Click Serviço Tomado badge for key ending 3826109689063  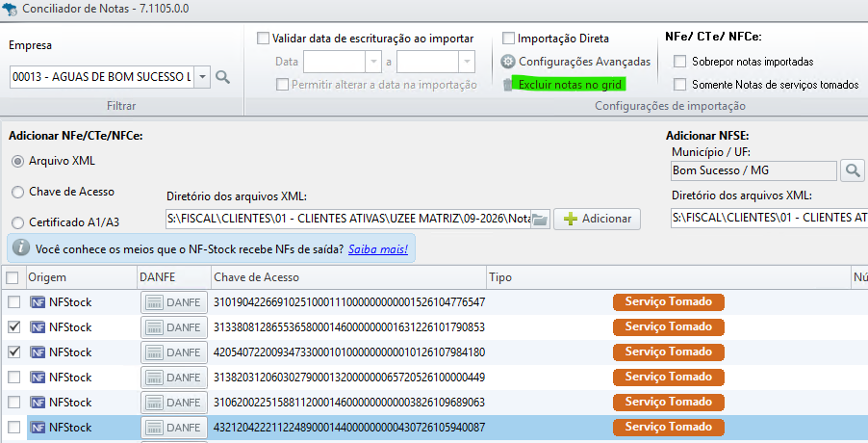pyautogui.click(x=669, y=402)
